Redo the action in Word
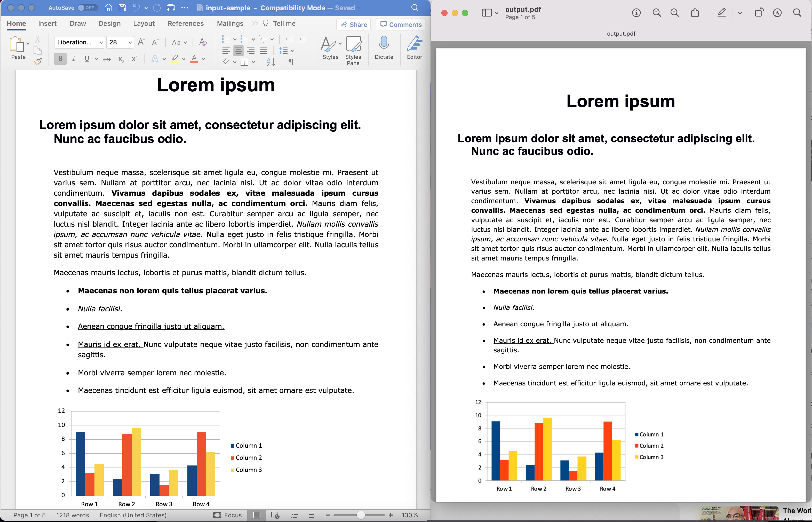 tap(157, 7)
